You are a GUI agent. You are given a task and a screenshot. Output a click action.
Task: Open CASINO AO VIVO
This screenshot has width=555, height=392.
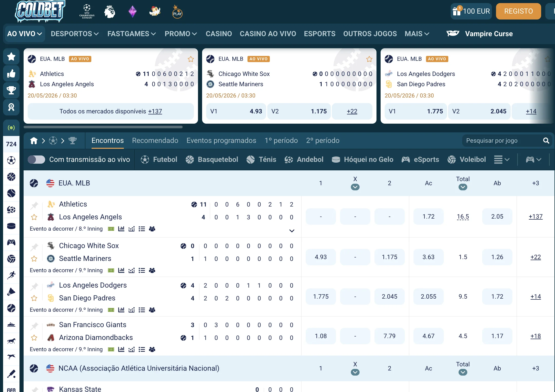268,34
